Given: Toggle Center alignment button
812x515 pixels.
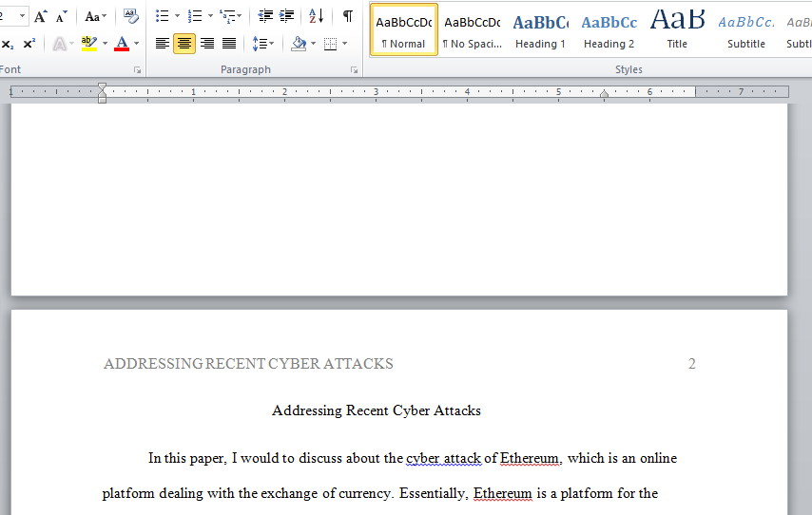Looking at the screenshot, I should 184,44.
